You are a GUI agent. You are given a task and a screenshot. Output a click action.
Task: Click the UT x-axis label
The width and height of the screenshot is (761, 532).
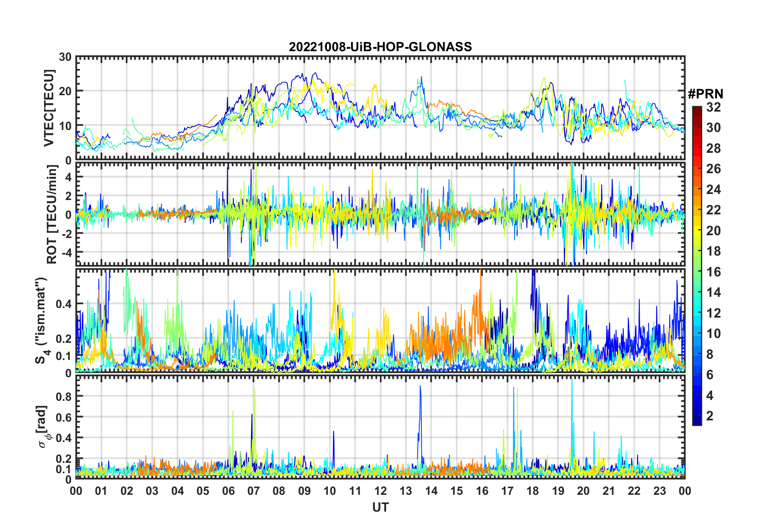380,507
